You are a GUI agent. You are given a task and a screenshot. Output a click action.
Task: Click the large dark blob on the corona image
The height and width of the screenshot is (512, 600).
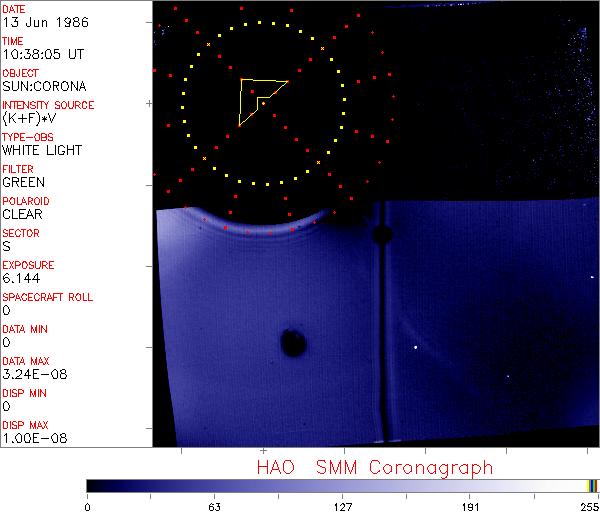293,343
